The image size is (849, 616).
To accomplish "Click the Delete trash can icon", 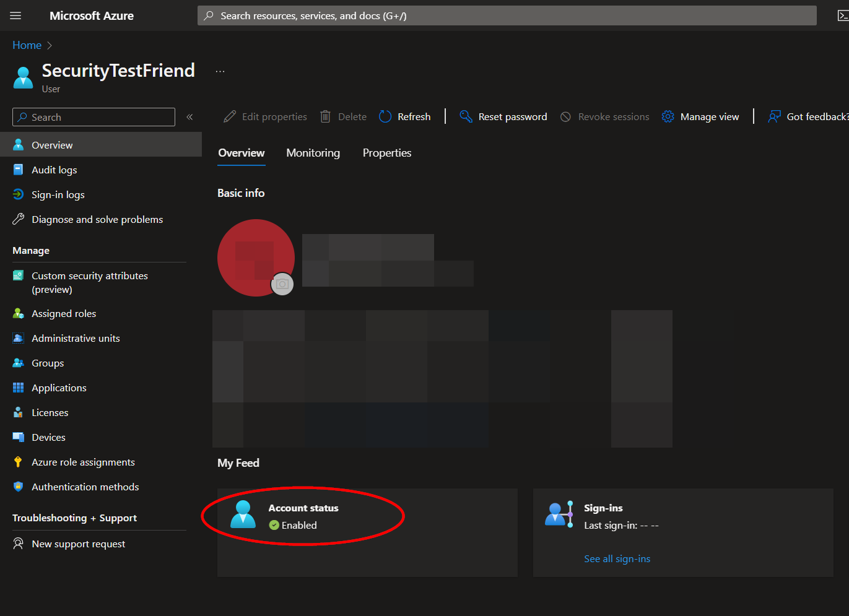I will coord(325,116).
